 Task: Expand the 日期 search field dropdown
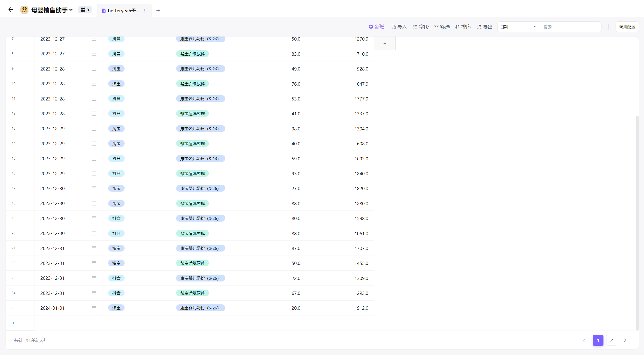(x=519, y=27)
